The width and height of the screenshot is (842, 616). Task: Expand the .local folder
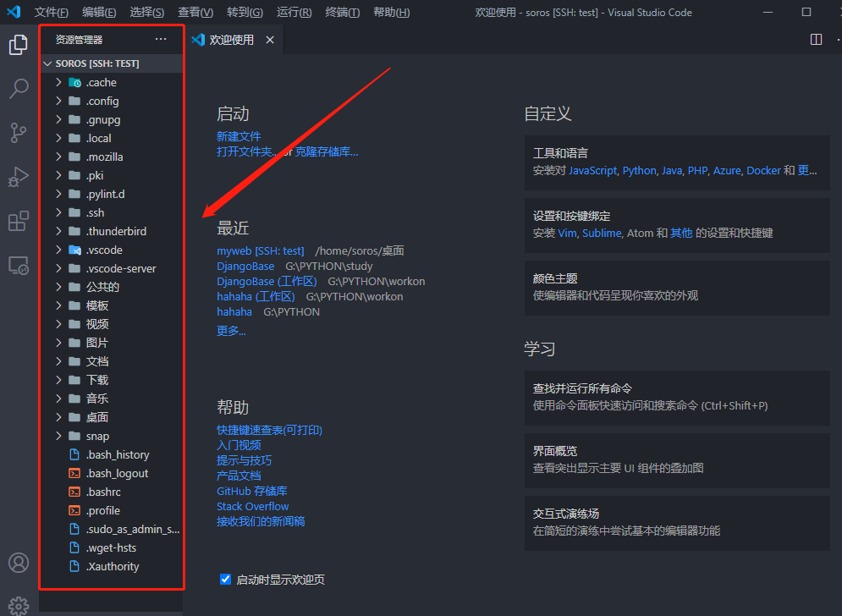tap(58, 138)
